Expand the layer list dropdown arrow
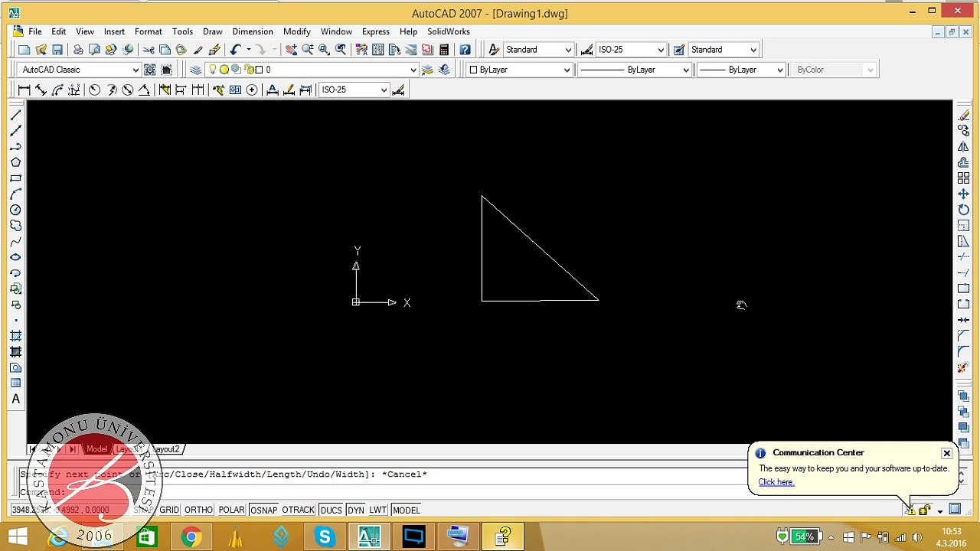This screenshot has height=551, width=980. click(413, 70)
